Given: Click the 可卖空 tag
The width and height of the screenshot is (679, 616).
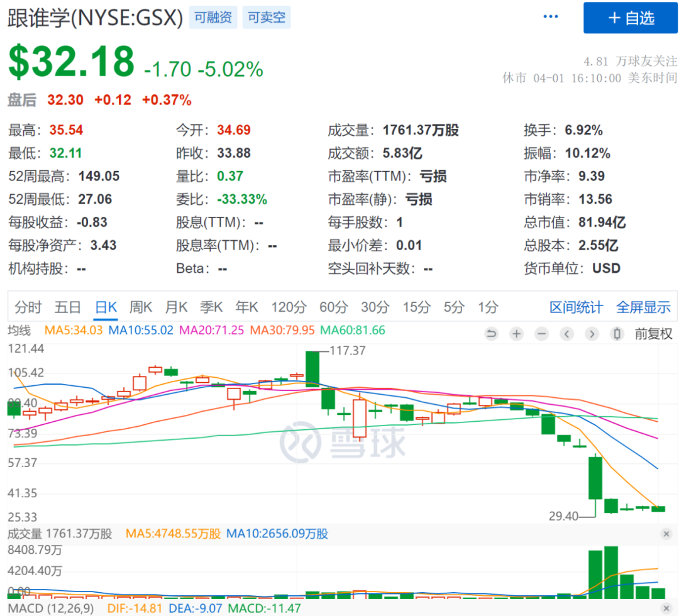Looking at the screenshot, I should pyautogui.click(x=267, y=18).
